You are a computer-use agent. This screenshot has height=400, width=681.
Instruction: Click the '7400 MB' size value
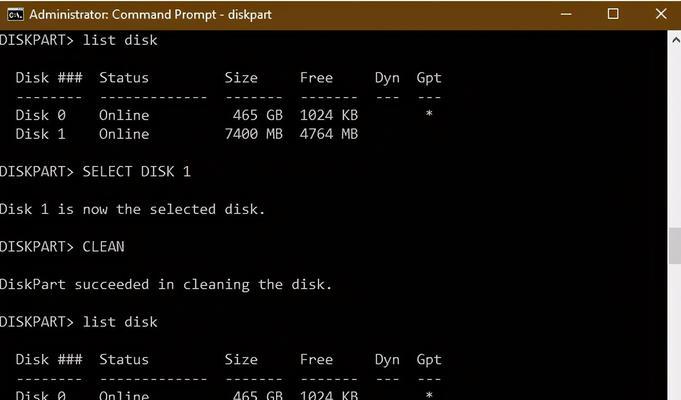point(254,134)
